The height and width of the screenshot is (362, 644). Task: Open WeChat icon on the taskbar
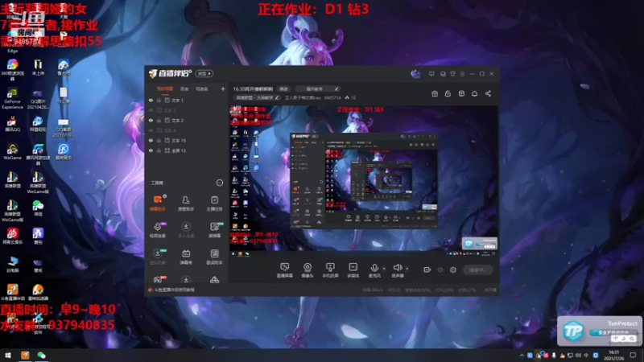42,355
